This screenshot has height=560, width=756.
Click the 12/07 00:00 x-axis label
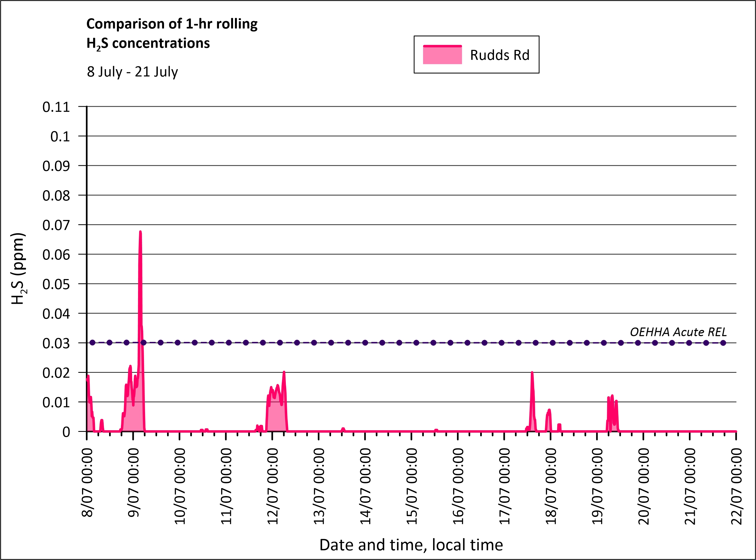click(x=273, y=486)
